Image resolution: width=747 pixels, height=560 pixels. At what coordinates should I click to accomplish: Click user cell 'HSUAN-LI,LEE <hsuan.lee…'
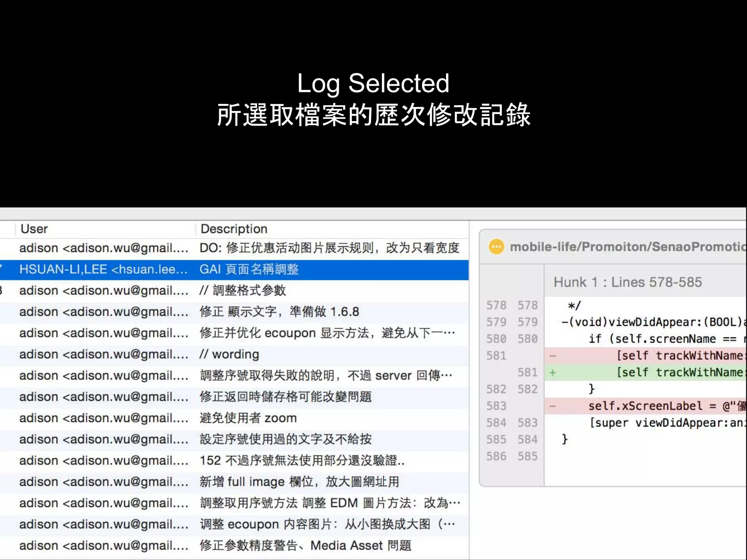[x=103, y=269]
